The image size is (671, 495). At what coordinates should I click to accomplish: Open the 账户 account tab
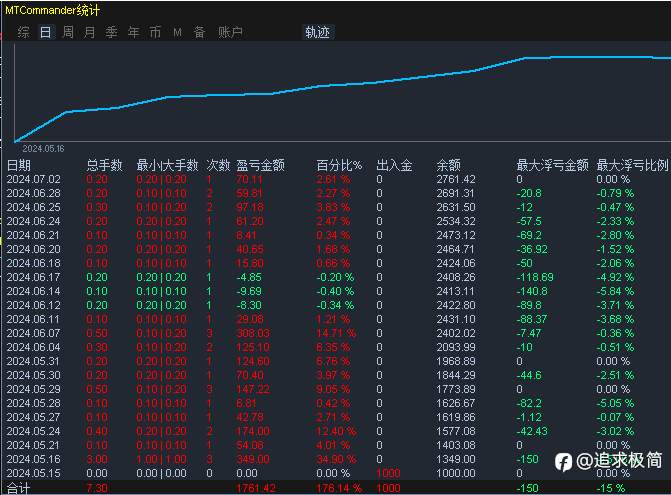click(x=230, y=32)
